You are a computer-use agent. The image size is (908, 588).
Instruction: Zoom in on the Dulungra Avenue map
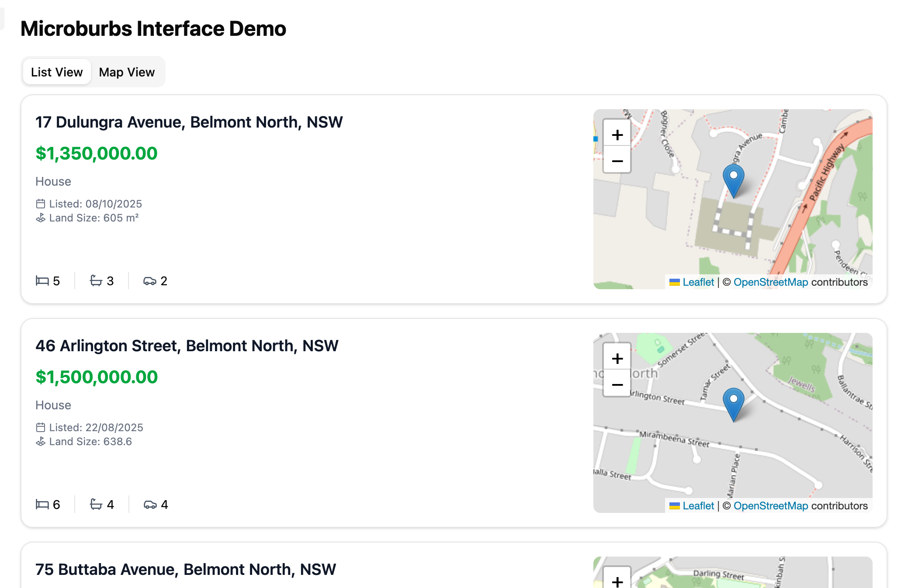[x=617, y=135]
